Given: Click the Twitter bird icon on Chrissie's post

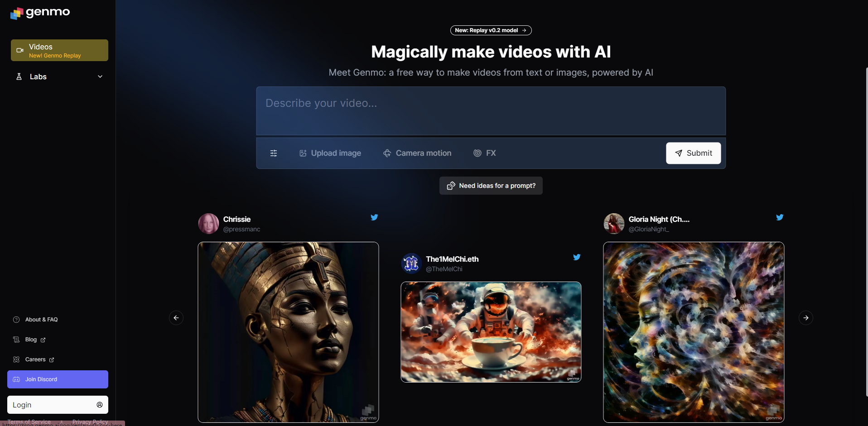Looking at the screenshot, I should [374, 217].
